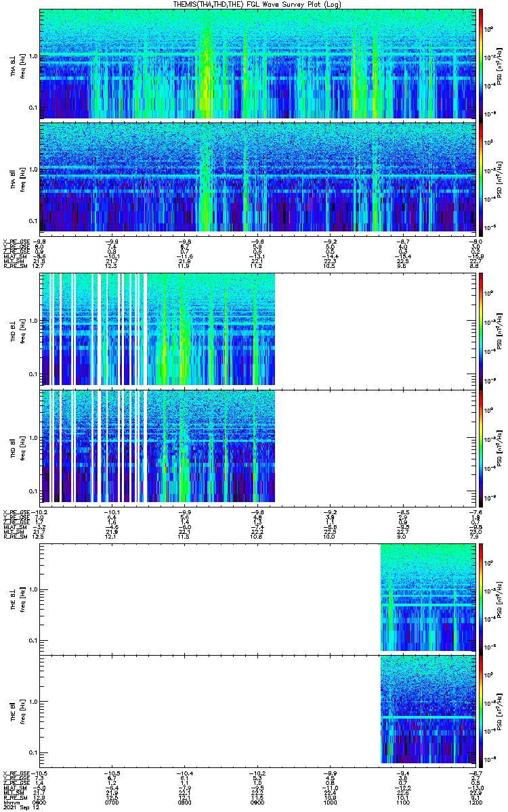Image resolution: width=508 pixels, height=812 pixels.
Task: Click the hhmm row label
Action: tap(10, 802)
